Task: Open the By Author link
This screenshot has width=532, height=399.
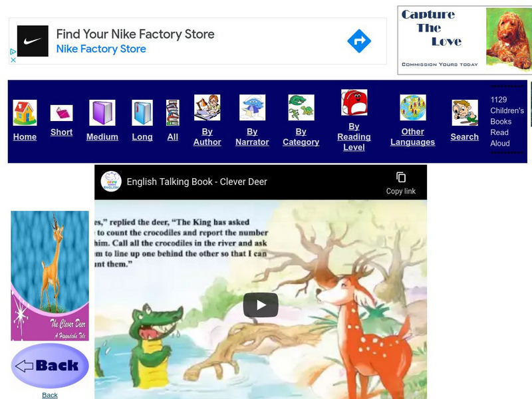Action: [207, 137]
